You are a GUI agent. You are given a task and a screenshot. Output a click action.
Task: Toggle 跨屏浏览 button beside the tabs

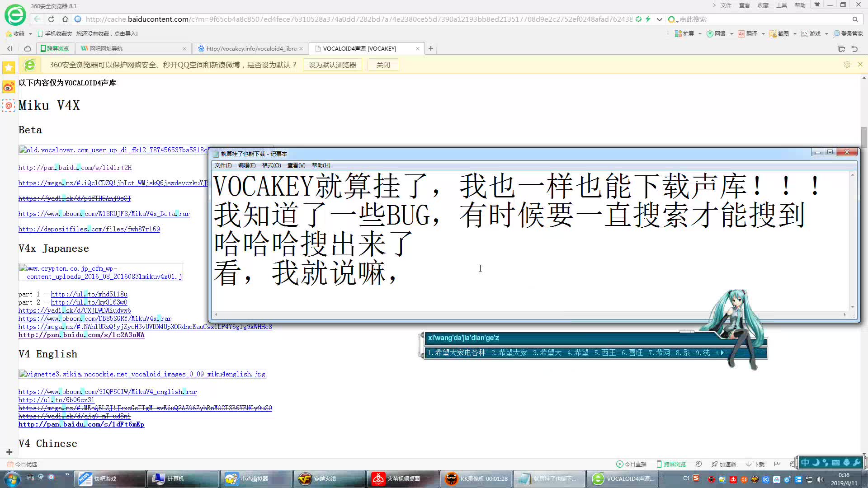55,48
